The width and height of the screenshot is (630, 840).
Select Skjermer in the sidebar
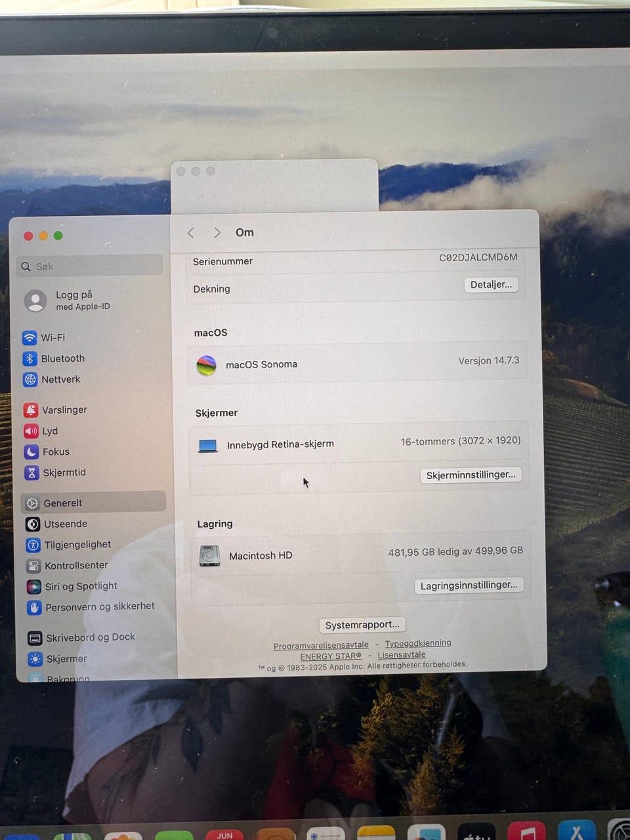coord(58,659)
